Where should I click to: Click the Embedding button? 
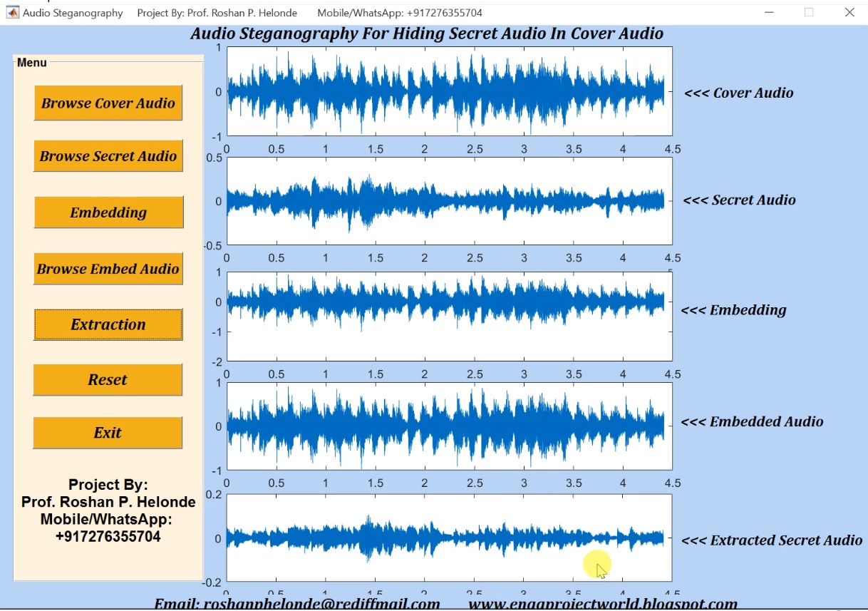pos(108,212)
